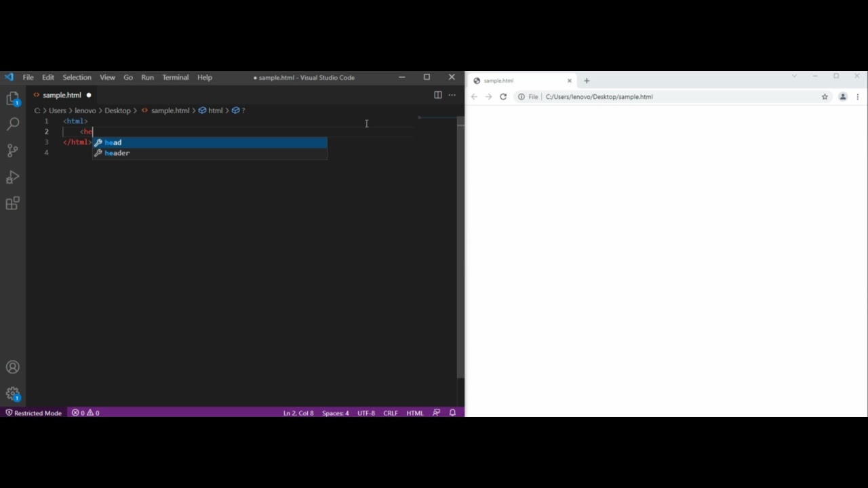Choose 'head' autocomplete suggestion

click(210, 142)
